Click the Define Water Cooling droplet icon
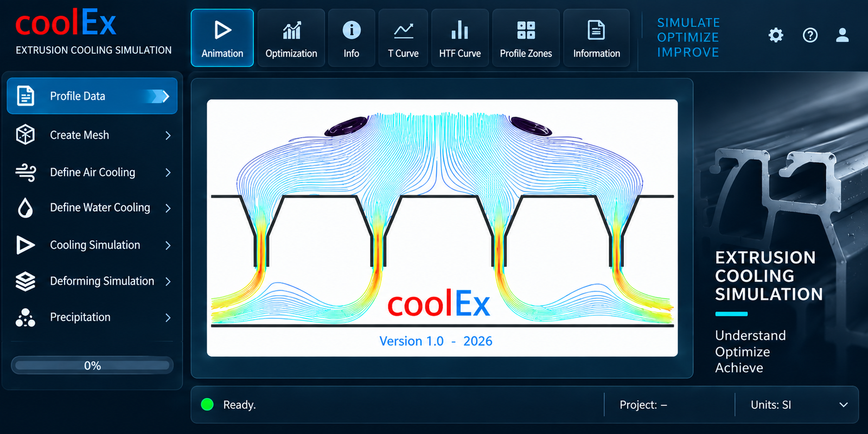 point(25,208)
